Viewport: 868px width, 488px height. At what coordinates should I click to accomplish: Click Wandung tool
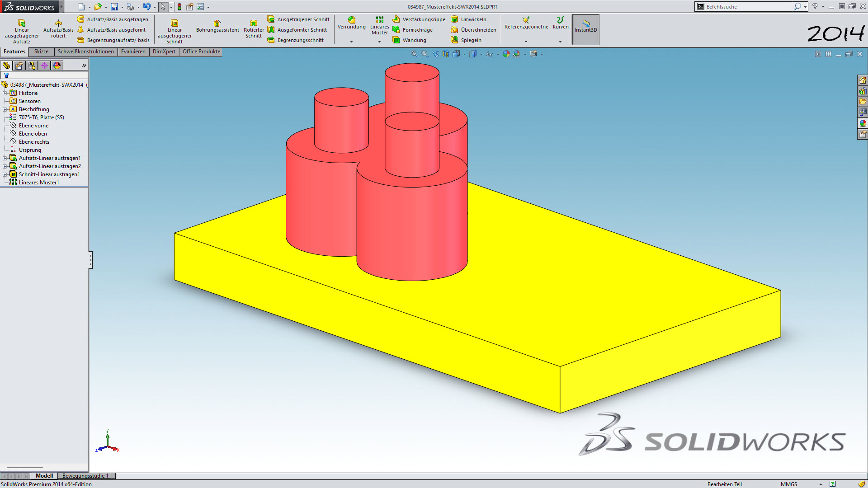click(410, 40)
